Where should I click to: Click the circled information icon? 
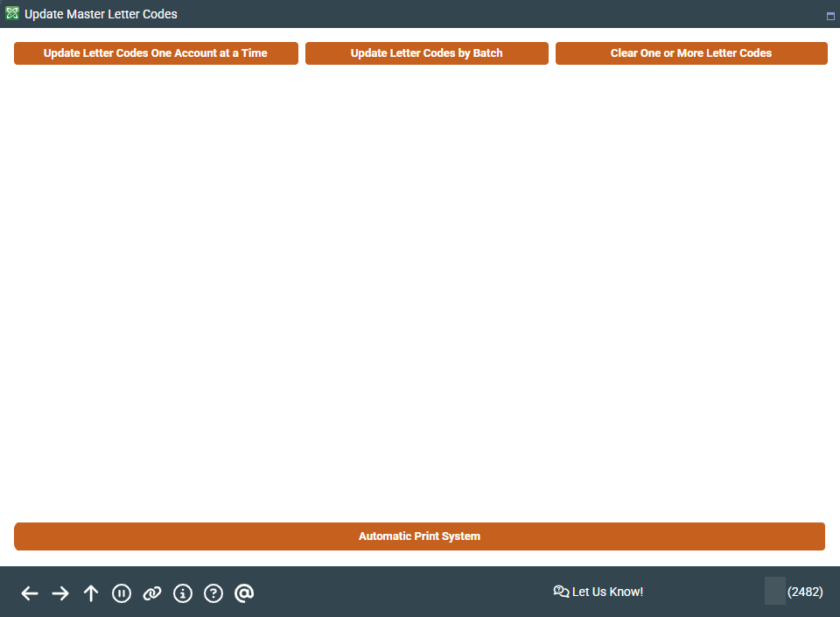pyautogui.click(x=183, y=593)
